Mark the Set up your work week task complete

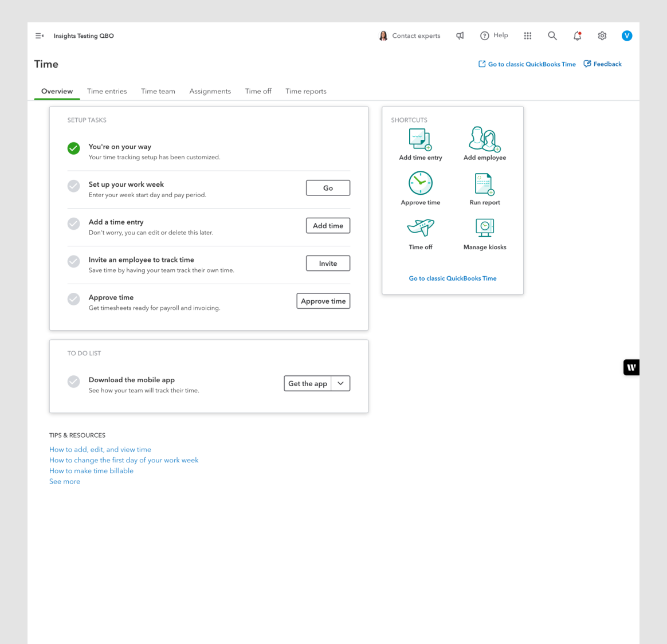pos(73,186)
